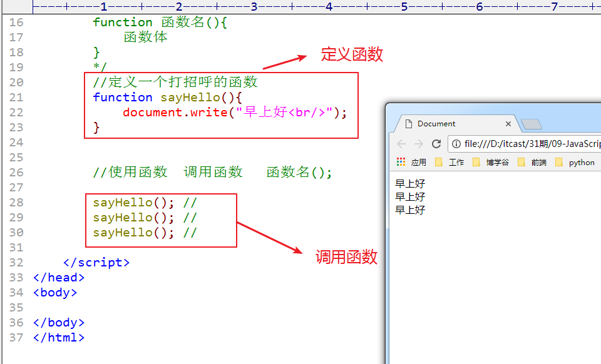Select the Document tab in browser
Screen dimensions: 601x364
(458, 124)
